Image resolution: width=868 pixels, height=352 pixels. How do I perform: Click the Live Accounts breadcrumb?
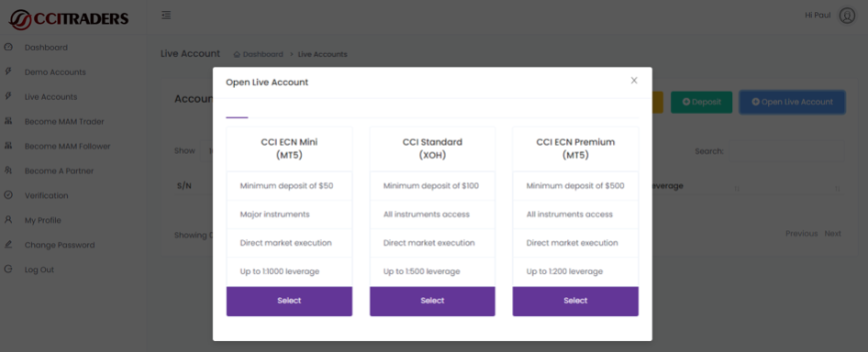pos(323,54)
